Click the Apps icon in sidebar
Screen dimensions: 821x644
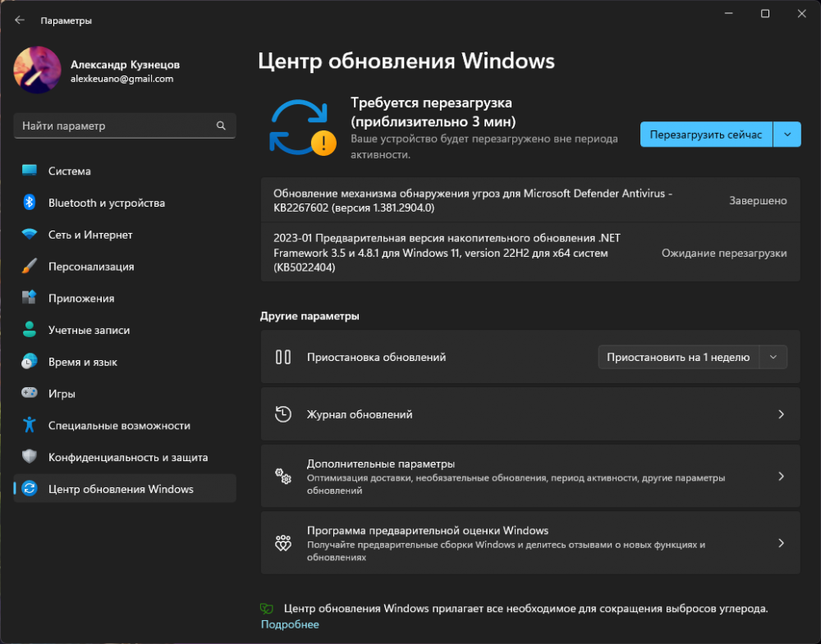30,298
